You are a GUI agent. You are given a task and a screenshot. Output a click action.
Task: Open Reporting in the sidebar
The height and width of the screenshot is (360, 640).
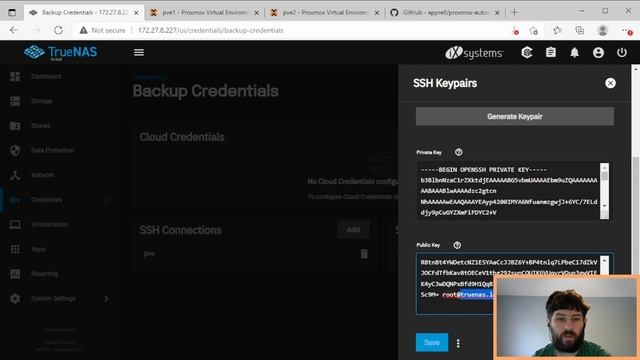44,273
